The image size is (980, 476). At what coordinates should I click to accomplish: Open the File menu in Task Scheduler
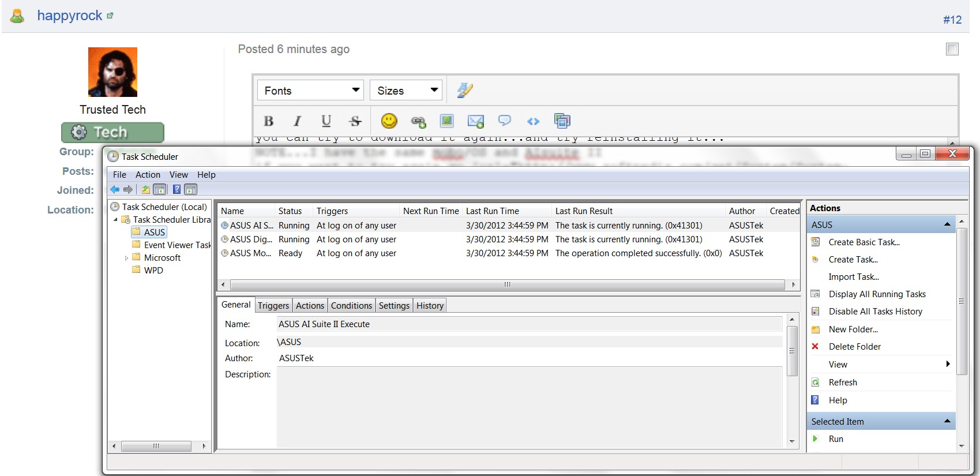pyautogui.click(x=119, y=175)
